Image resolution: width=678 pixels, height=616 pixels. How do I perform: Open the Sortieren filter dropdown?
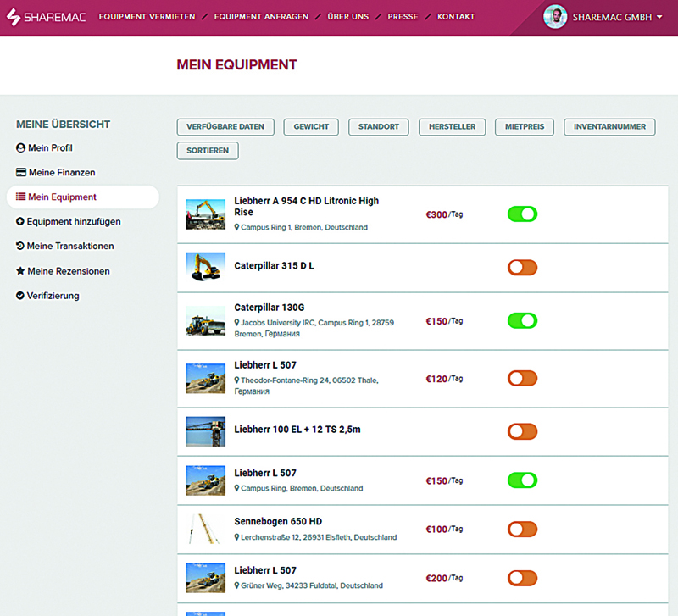[x=208, y=151]
